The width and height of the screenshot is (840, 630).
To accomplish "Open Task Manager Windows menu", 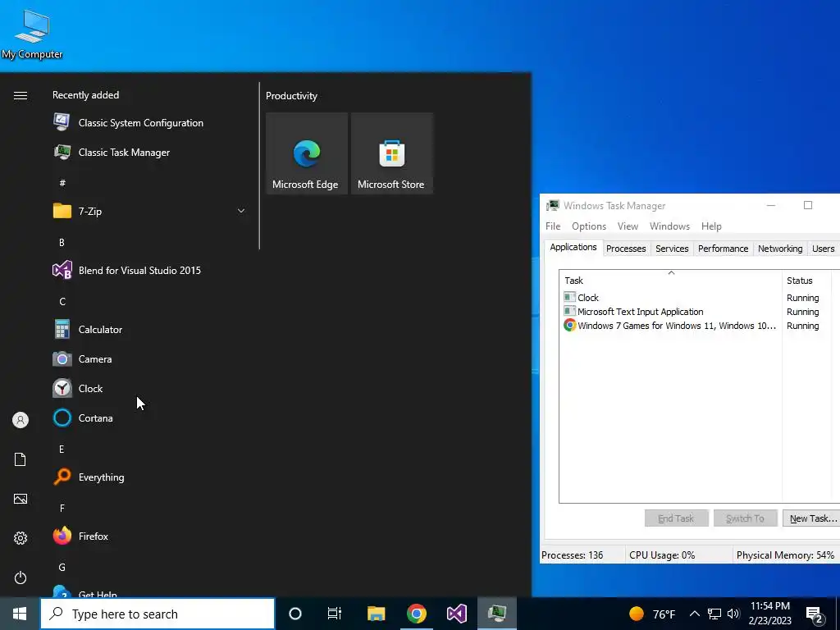I will point(669,226).
